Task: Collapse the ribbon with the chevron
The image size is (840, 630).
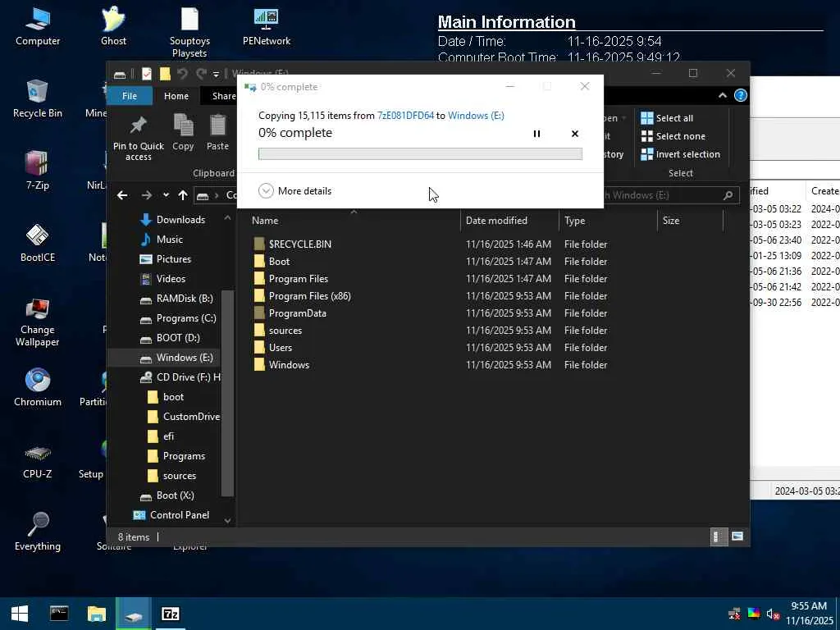Action: tap(722, 95)
